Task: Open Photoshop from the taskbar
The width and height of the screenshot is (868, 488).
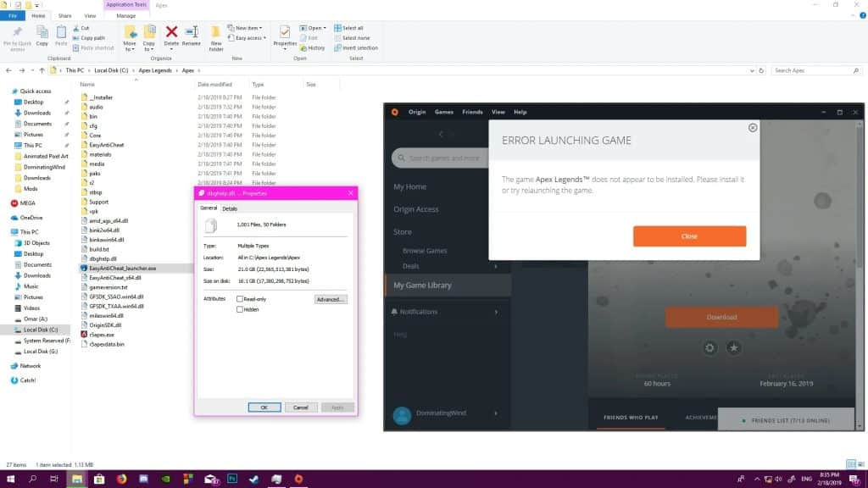Action: tap(232, 480)
